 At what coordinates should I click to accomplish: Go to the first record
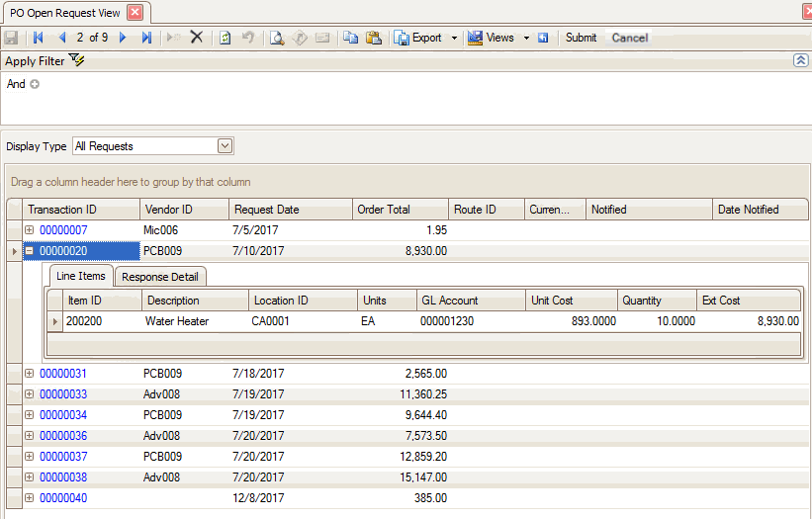coord(39,38)
